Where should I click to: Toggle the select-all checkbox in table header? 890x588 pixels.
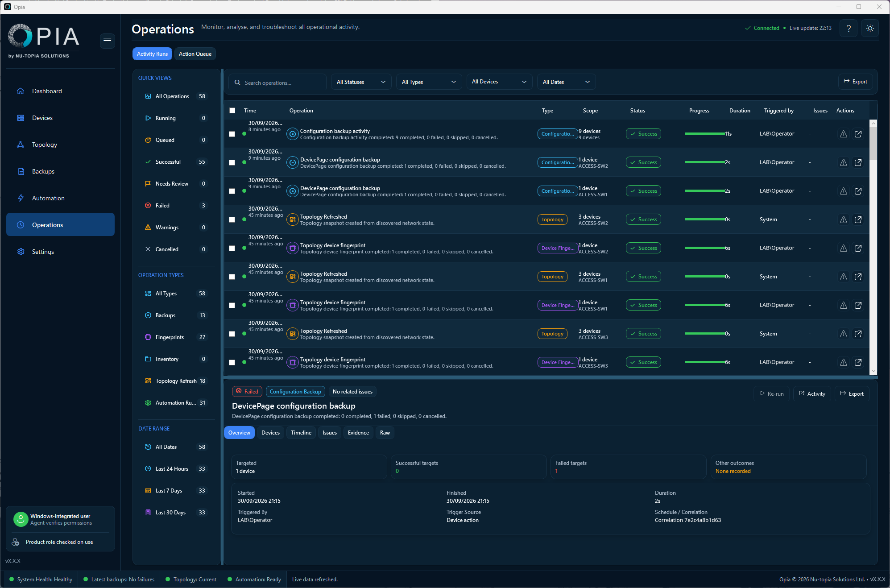(x=232, y=111)
